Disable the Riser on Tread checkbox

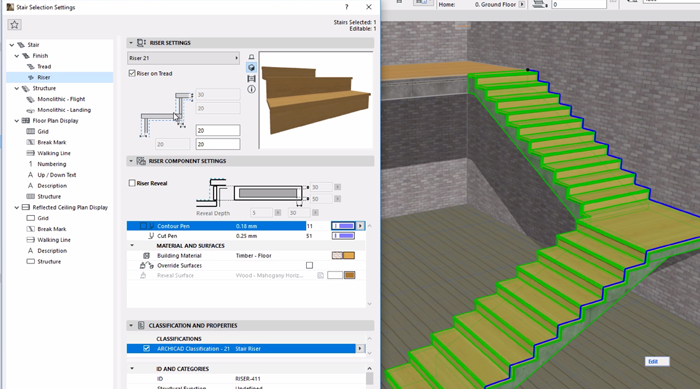point(132,73)
